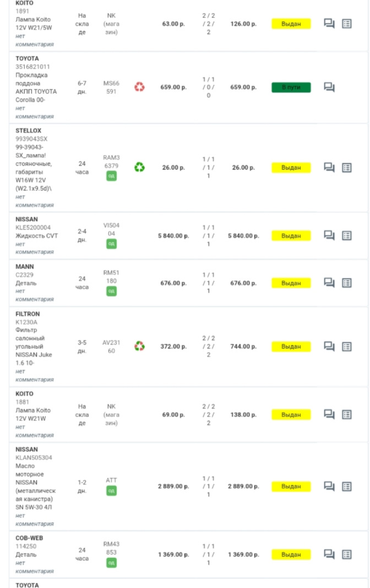The image size is (370, 588).
Task: Select the FILTRON brand name
Action: coord(28,314)
